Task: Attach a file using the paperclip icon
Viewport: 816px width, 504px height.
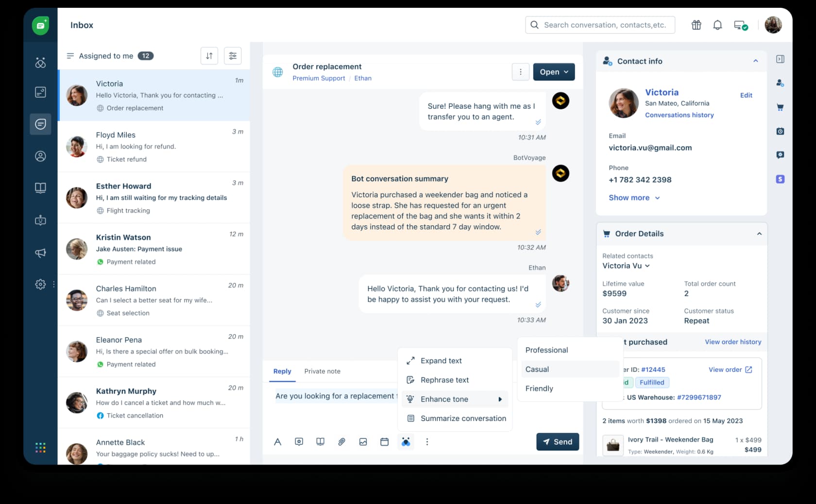Action: coord(341,442)
